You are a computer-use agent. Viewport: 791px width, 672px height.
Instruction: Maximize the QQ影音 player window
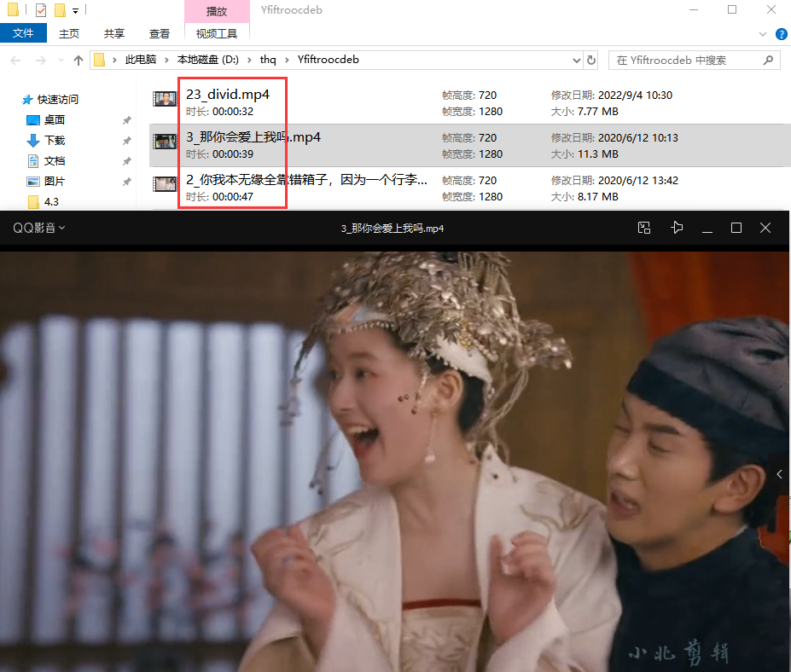point(736,228)
